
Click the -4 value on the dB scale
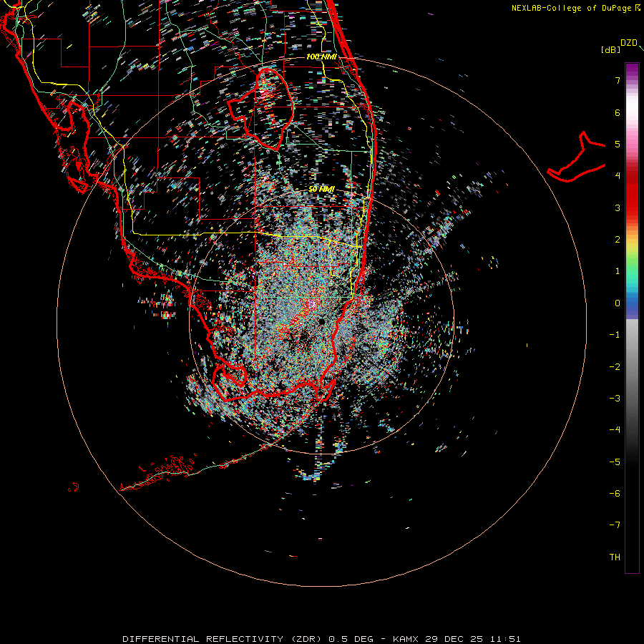pyautogui.click(x=615, y=430)
